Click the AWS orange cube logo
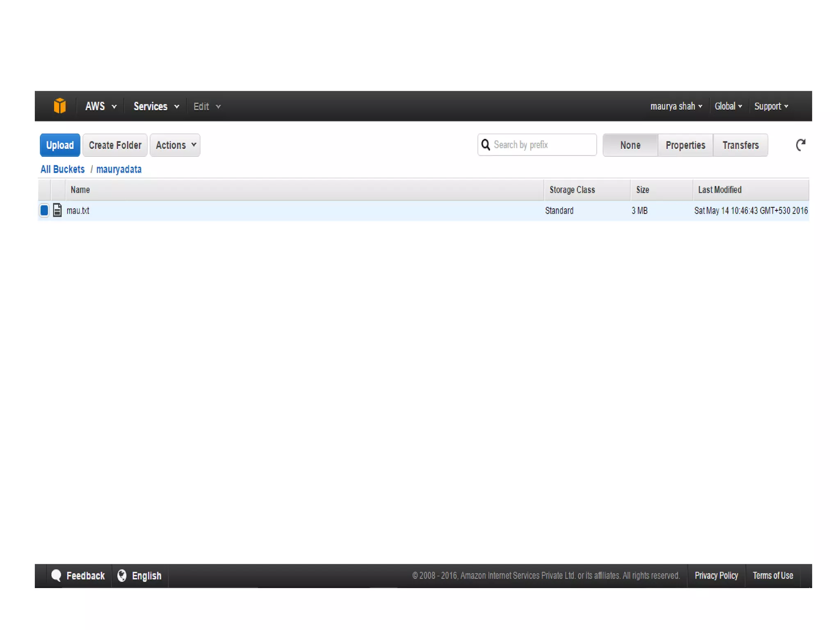This screenshot has height=630, width=840. pos(59,106)
